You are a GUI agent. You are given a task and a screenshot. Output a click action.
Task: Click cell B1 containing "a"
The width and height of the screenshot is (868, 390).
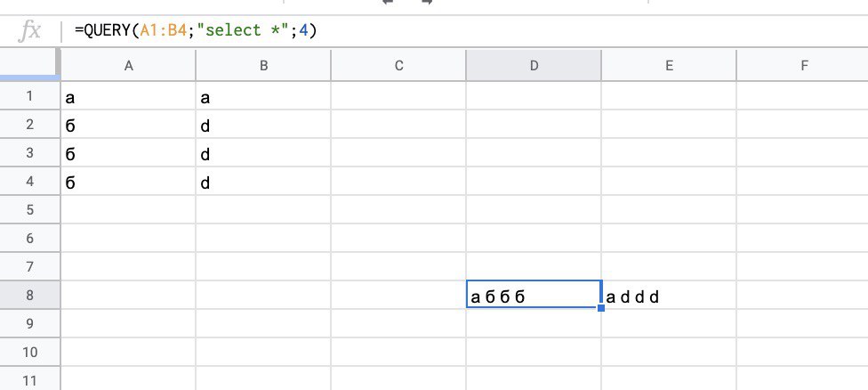[x=263, y=96]
